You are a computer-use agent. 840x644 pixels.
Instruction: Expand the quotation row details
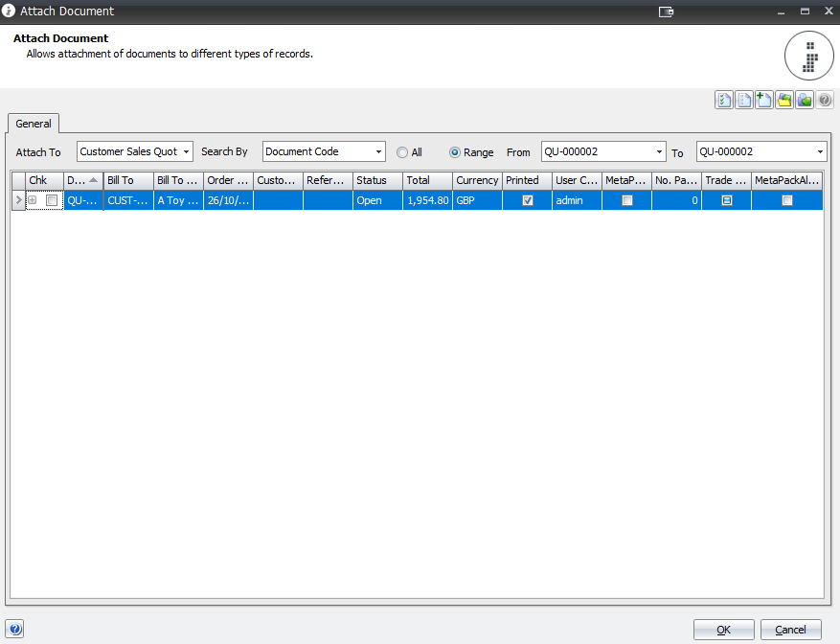[33, 200]
